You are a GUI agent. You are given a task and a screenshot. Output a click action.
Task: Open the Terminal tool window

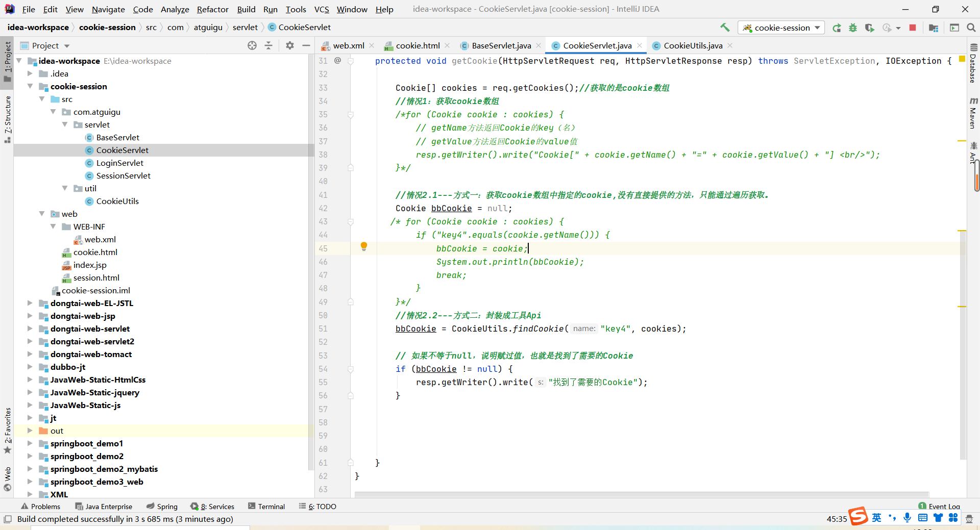coord(266,507)
